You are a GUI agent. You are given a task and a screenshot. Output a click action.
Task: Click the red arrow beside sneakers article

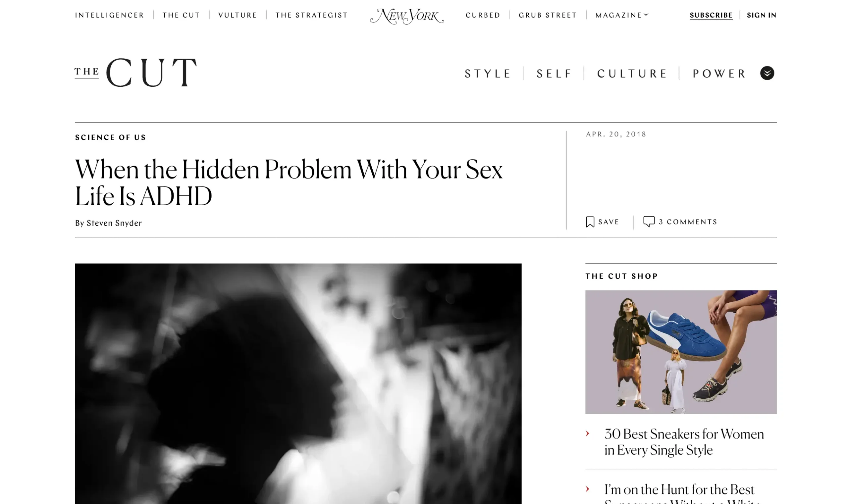click(x=587, y=433)
